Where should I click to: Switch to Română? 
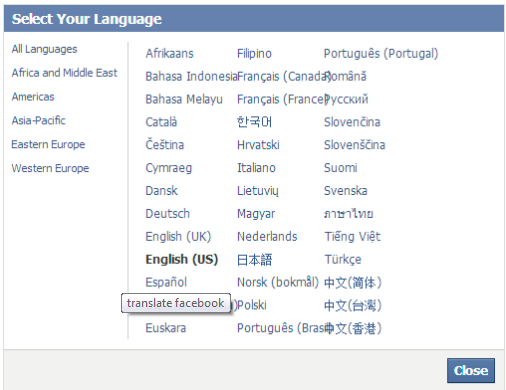pos(346,76)
